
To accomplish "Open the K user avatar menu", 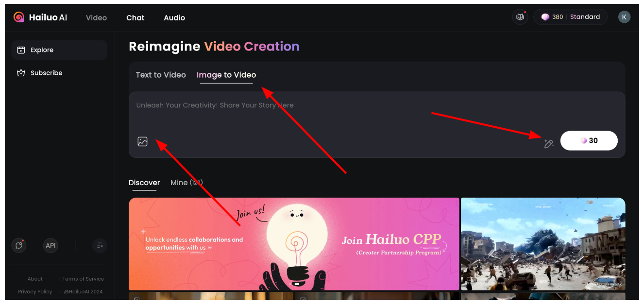I will click(624, 17).
